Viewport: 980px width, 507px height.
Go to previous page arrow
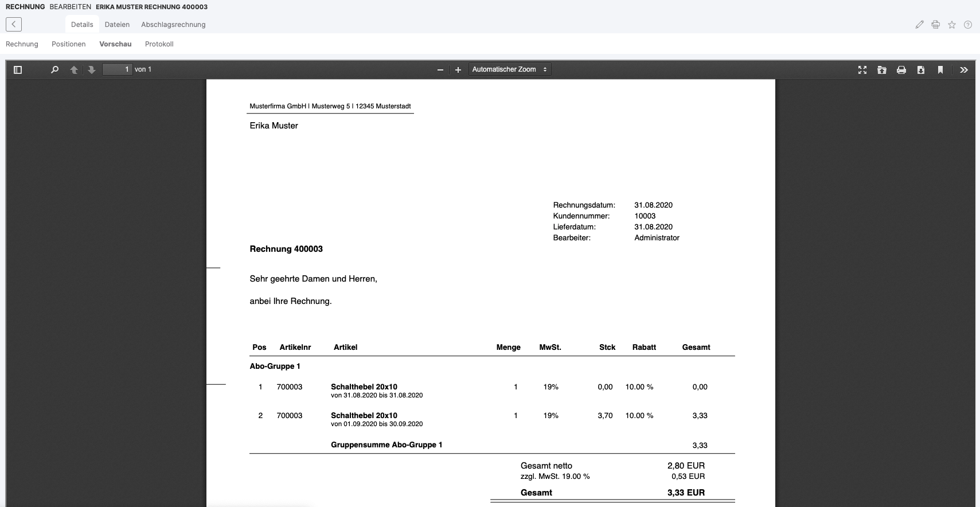pyautogui.click(x=74, y=69)
